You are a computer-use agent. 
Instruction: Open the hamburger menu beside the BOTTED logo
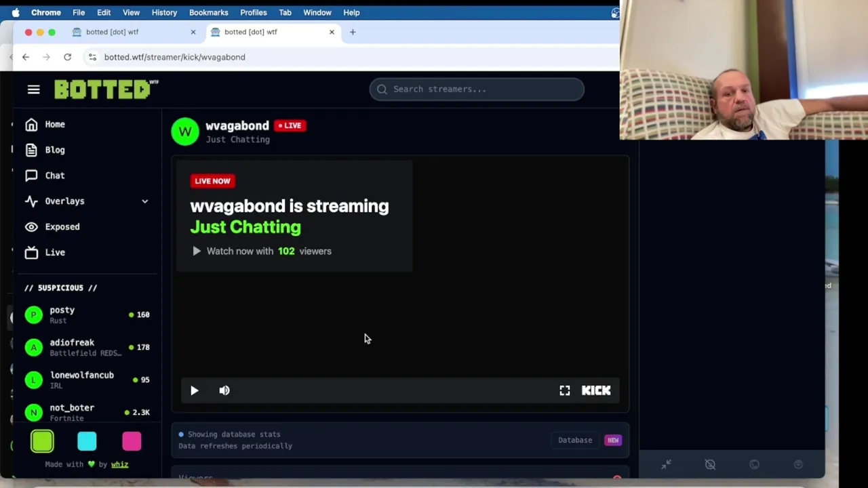click(x=34, y=89)
